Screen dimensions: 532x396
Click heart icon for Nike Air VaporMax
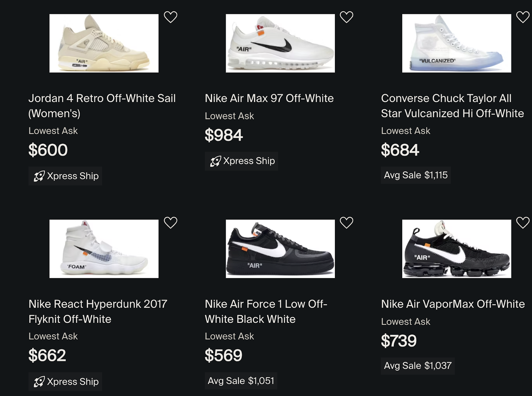[x=523, y=222]
